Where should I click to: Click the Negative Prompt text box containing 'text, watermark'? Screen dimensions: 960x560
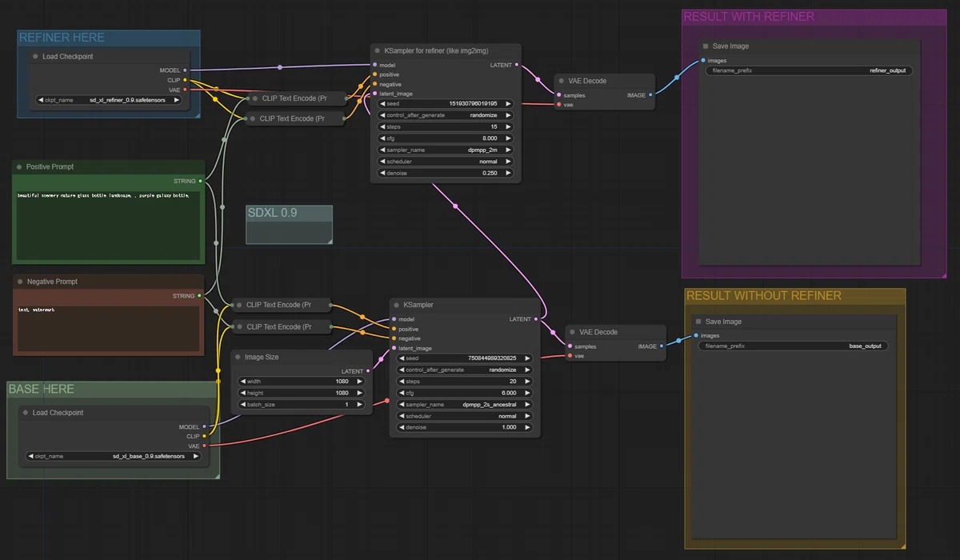[108, 329]
